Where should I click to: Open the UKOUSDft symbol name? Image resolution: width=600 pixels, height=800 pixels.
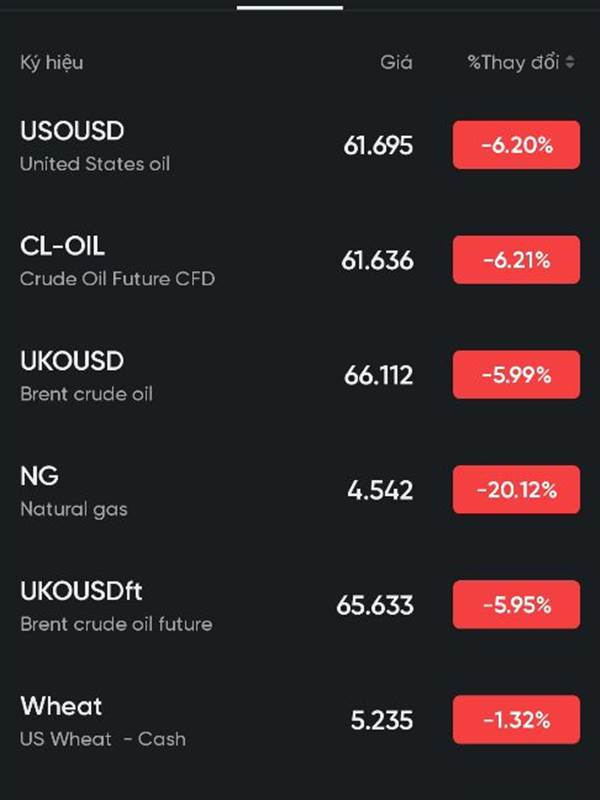(x=82, y=591)
